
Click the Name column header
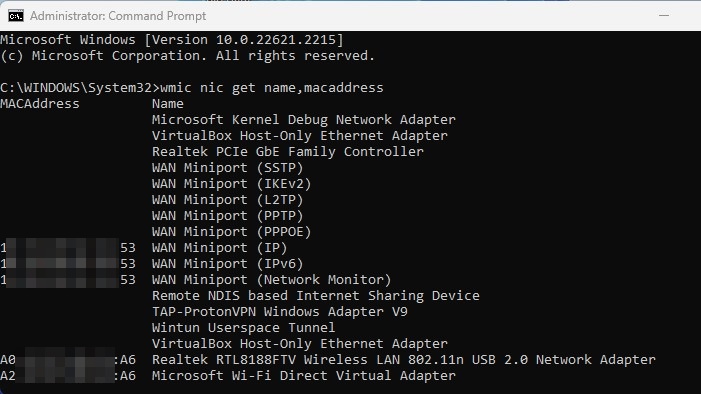coord(168,104)
